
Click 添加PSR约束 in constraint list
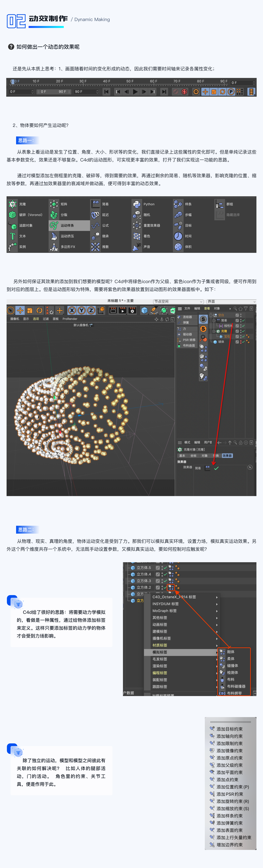click(x=230, y=794)
